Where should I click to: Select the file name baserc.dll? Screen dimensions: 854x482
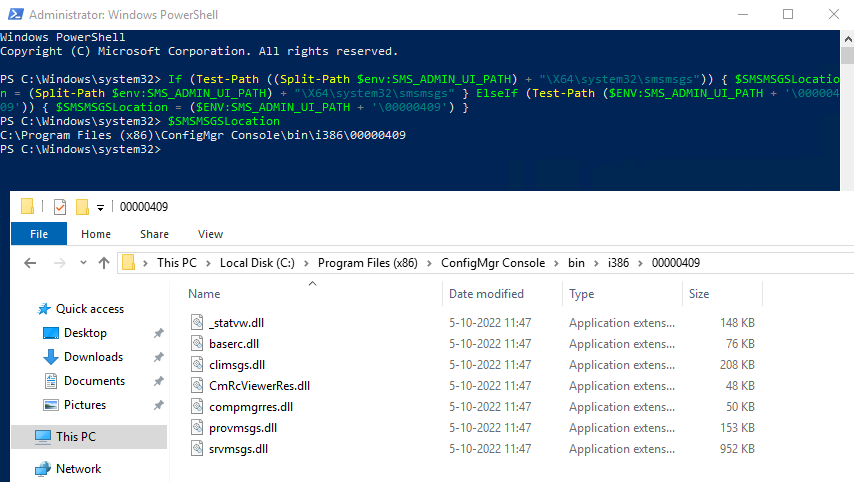(x=234, y=344)
